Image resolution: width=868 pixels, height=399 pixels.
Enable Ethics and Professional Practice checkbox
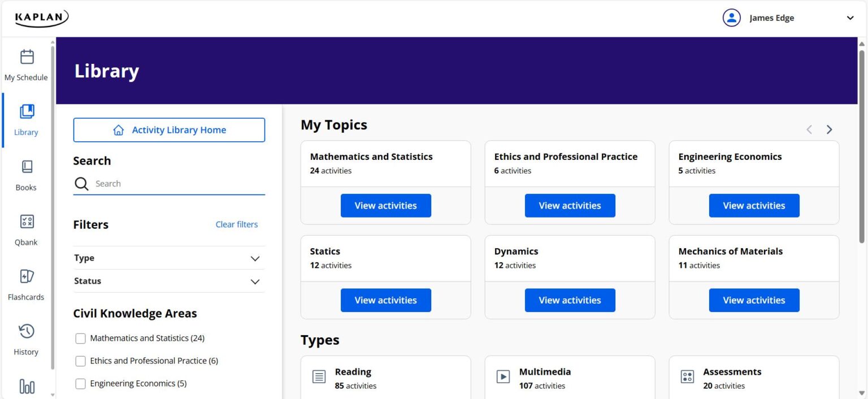[x=81, y=361]
